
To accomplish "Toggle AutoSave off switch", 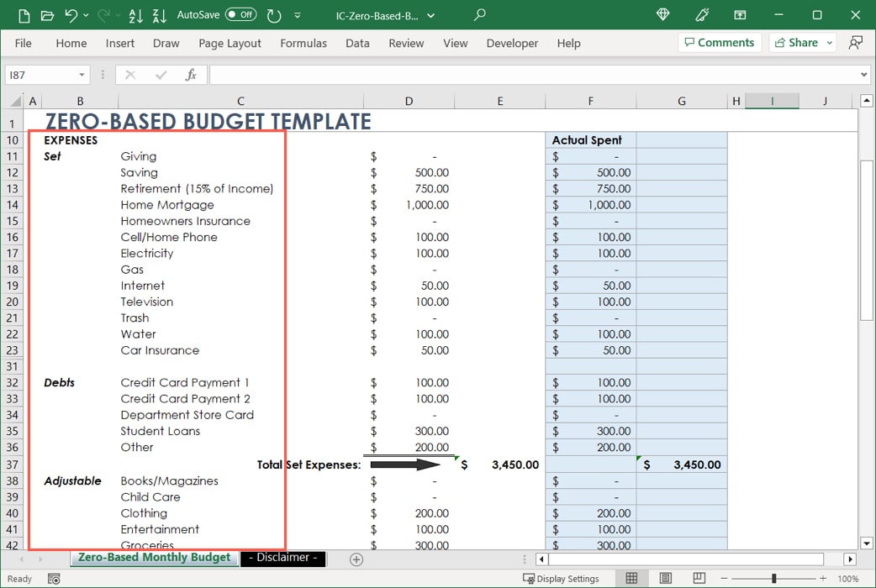I will click(x=240, y=14).
